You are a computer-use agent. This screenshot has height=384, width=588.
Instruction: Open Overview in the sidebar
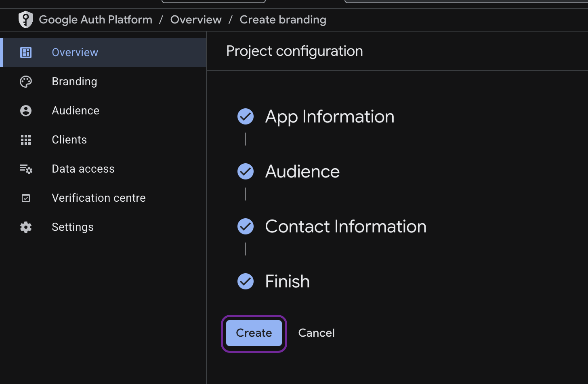click(103, 53)
